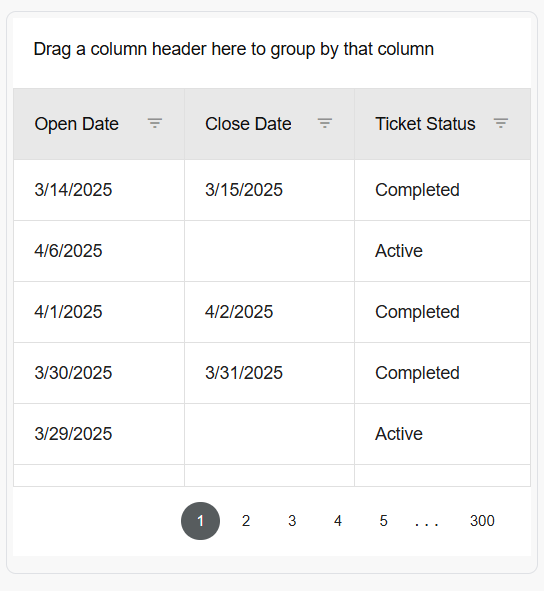Sort by the Open Date column header

point(77,124)
